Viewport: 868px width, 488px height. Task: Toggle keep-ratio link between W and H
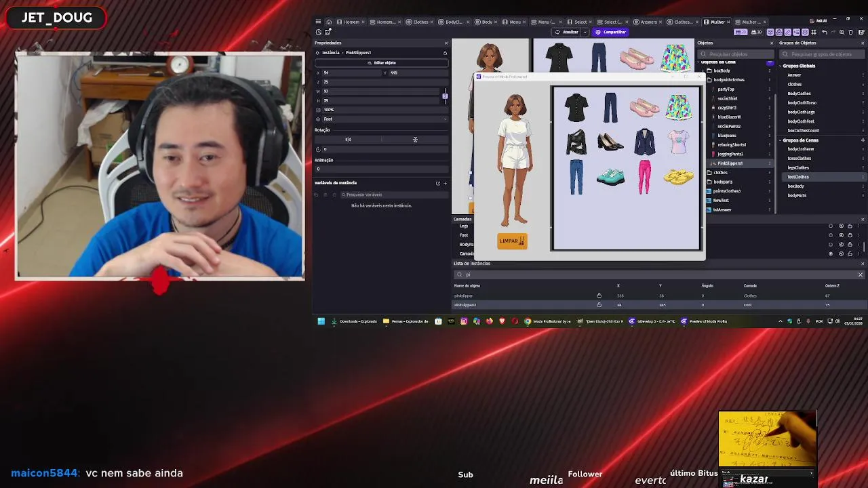[445, 96]
